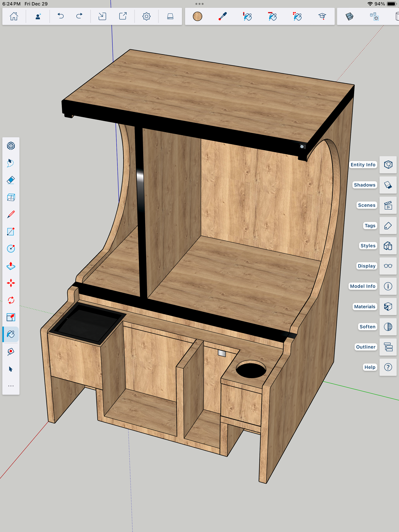The width and height of the screenshot is (399, 532).
Task: Select the Scale tool
Action: (x=11, y=317)
